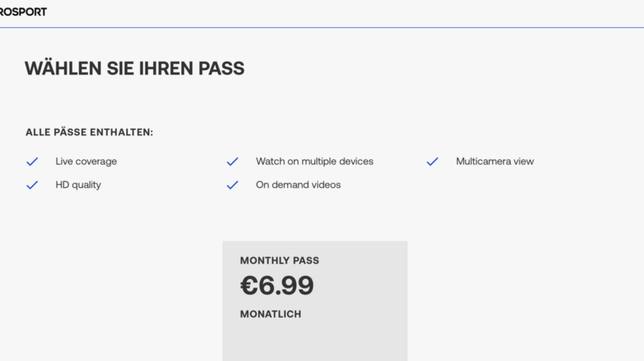Click the MONATLICH label in the pass card
Image resolution: width=644 pixels, height=361 pixels.
tap(270, 314)
